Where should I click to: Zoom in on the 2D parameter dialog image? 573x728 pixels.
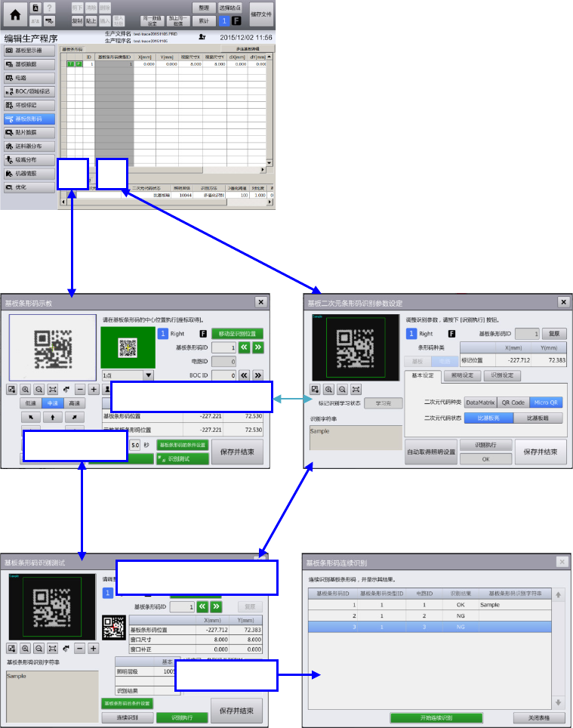[328, 390]
